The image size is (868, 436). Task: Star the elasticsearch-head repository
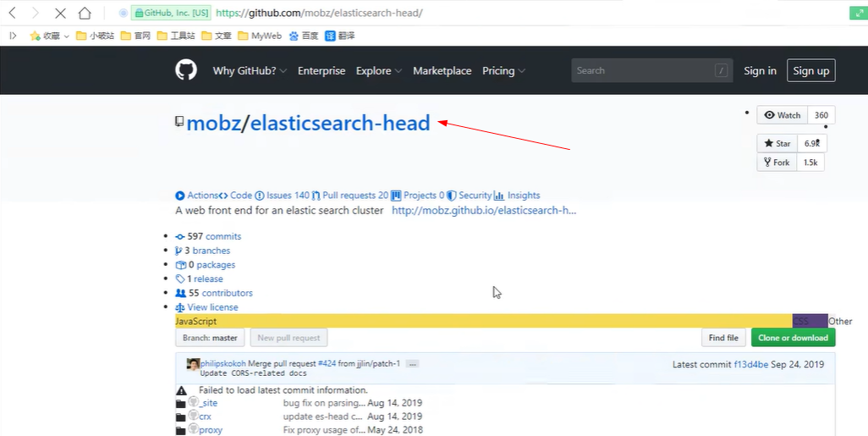click(777, 143)
